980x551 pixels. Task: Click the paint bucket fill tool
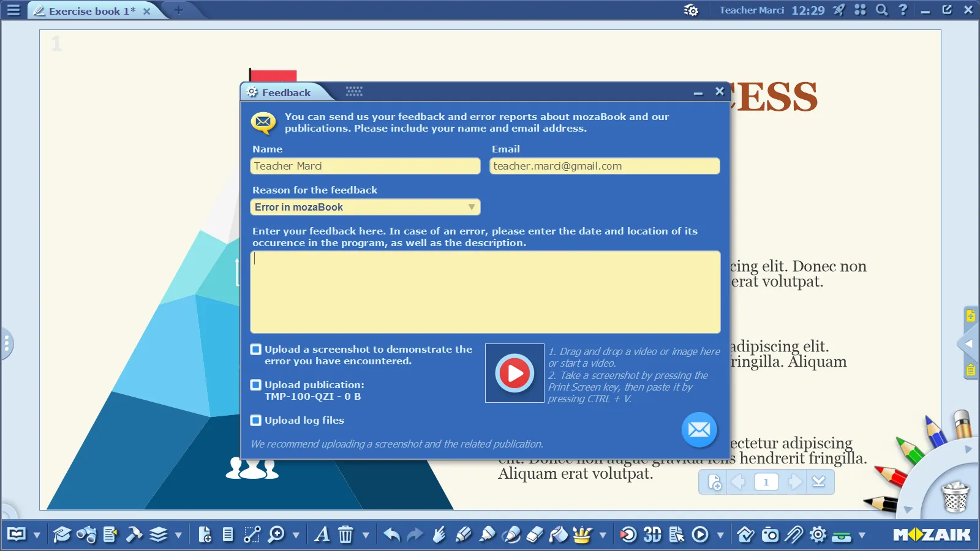pos(558,534)
